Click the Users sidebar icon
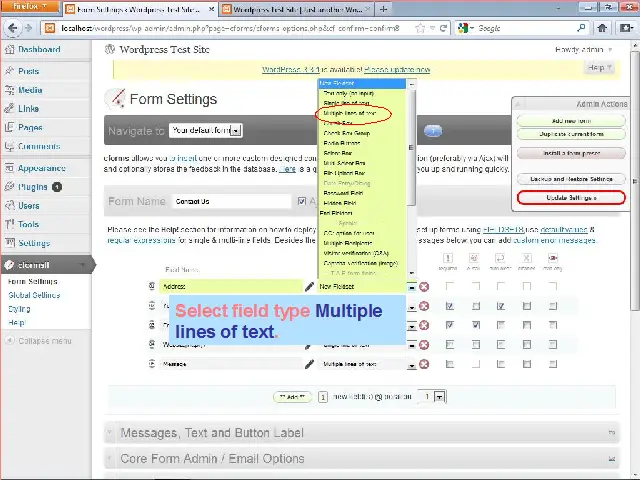The image size is (640, 480). click(x=9, y=206)
